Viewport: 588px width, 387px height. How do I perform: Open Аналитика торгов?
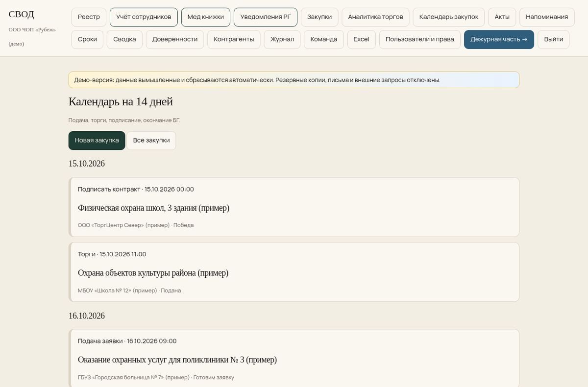375,17
